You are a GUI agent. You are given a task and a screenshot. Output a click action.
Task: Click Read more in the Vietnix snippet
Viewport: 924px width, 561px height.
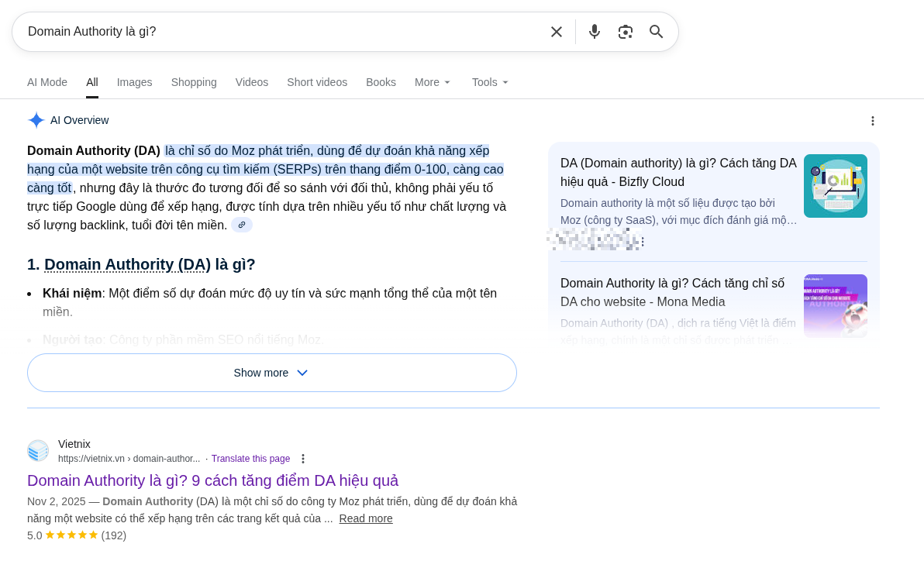pos(365,518)
